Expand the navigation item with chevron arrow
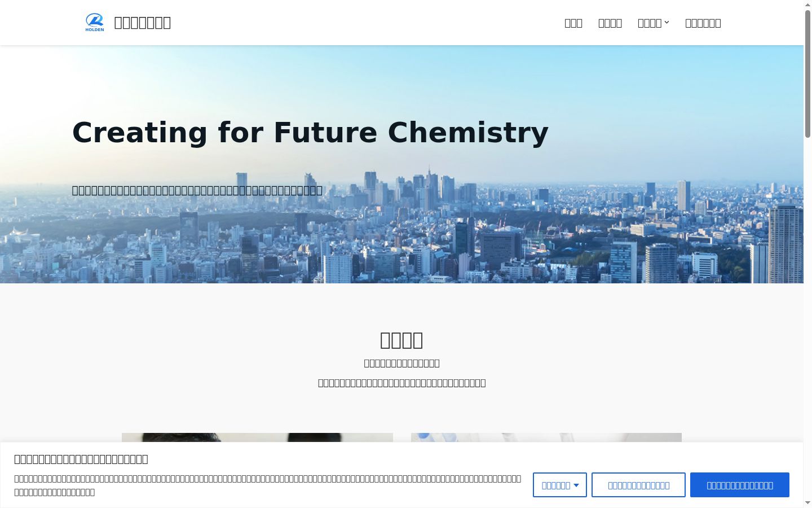 pyautogui.click(x=654, y=23)
